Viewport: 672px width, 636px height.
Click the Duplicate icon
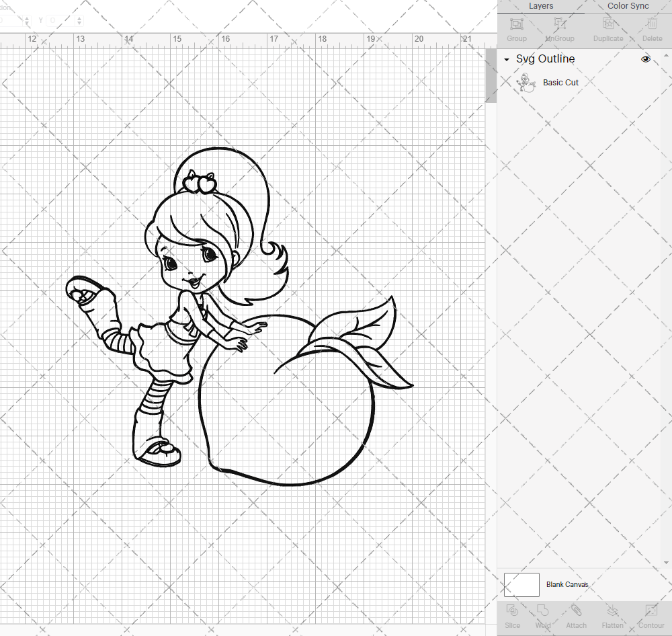[607, 24]
